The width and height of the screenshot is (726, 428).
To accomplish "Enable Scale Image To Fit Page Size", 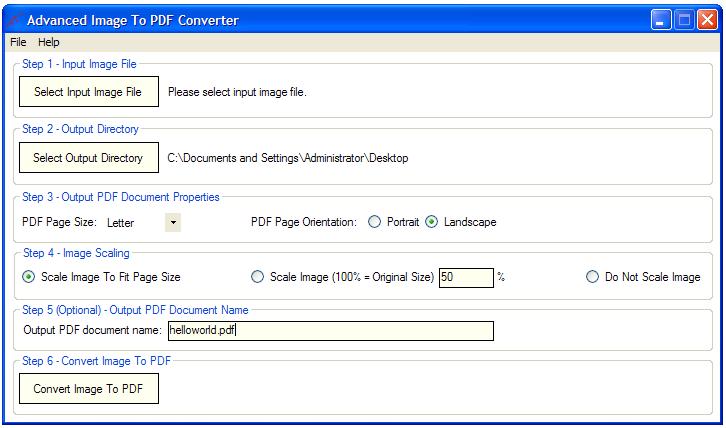I will click(29, 277).
